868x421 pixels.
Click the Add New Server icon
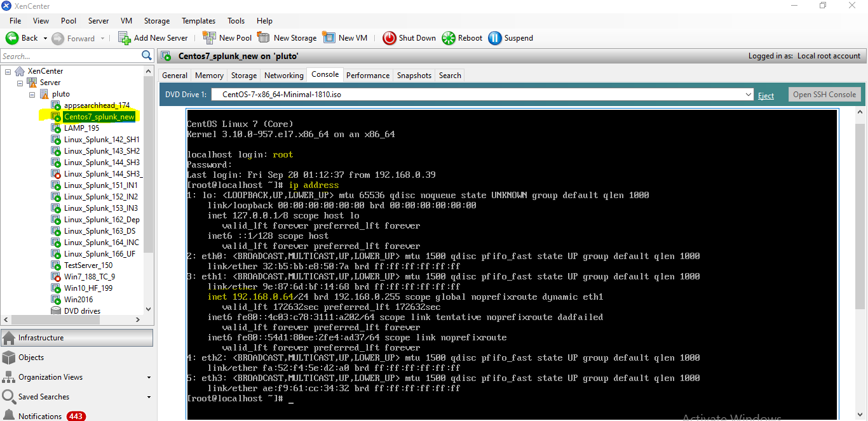coord(125,38)
